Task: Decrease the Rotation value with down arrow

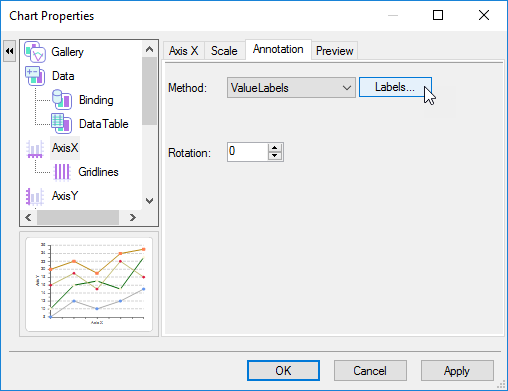Action: tap(275, 156)
